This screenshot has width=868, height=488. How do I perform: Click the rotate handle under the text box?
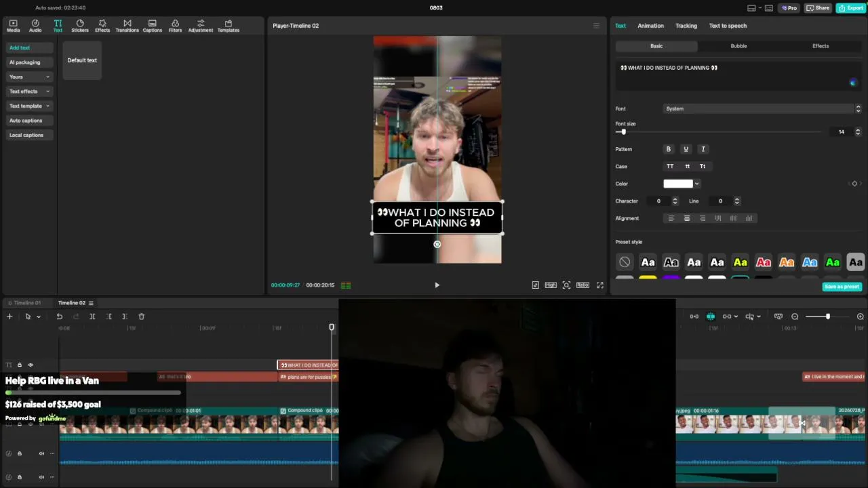[437, 244]
